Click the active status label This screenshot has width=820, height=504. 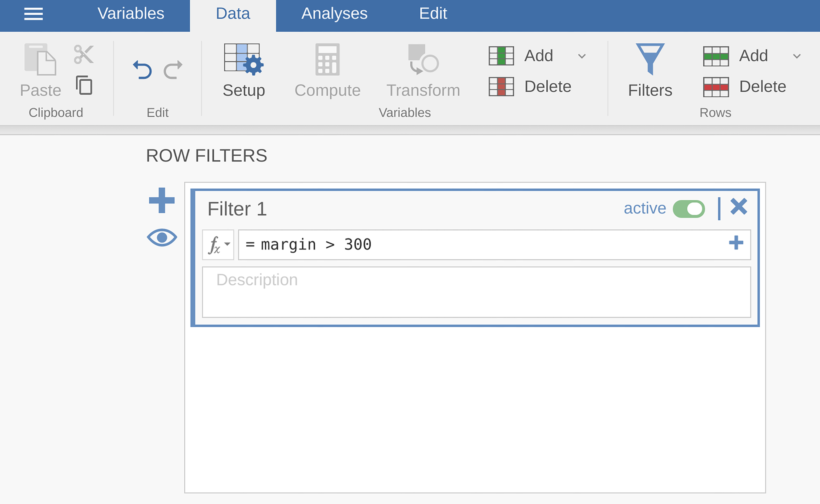tap(645, 208)
